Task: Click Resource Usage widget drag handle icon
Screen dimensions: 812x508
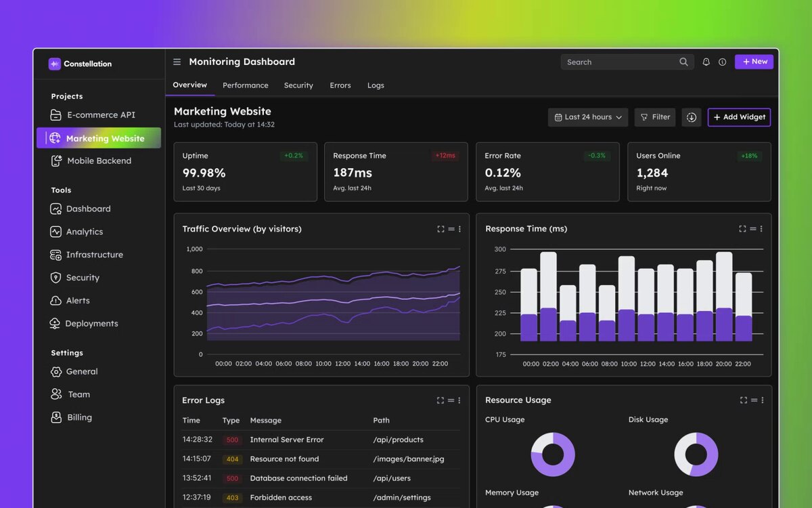Action: (x=753, y=400)
